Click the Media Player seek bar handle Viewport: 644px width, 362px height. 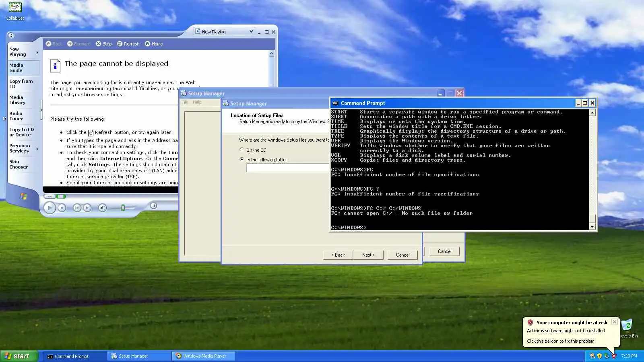coord(60,196)
